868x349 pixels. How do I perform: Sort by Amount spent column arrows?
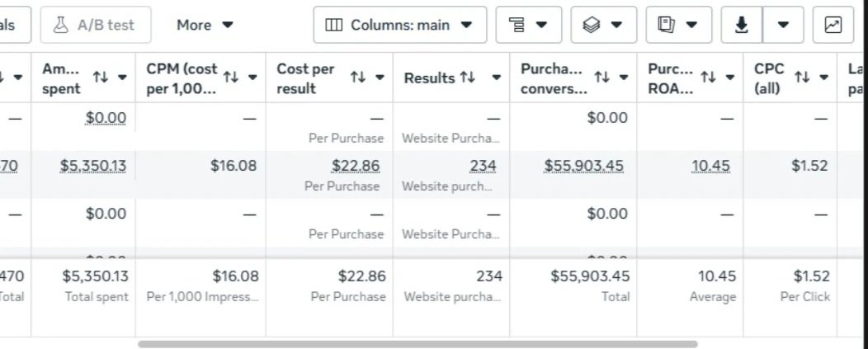[100, 77]
